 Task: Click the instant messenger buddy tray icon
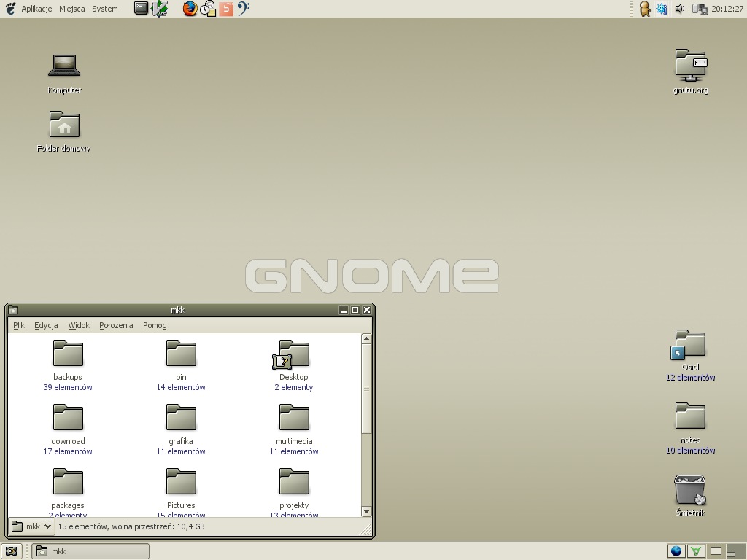point(645,9)
